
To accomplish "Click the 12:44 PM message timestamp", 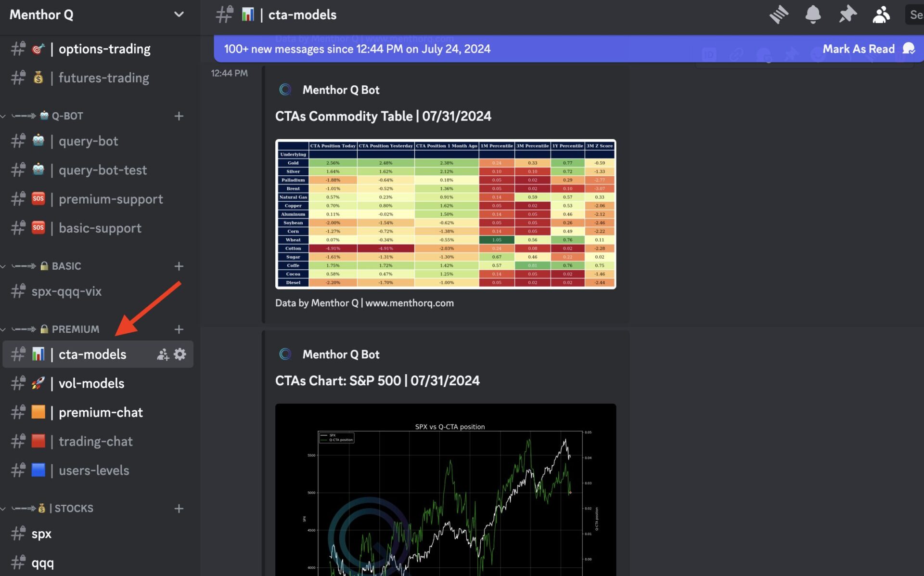I will tap(229, 73).
